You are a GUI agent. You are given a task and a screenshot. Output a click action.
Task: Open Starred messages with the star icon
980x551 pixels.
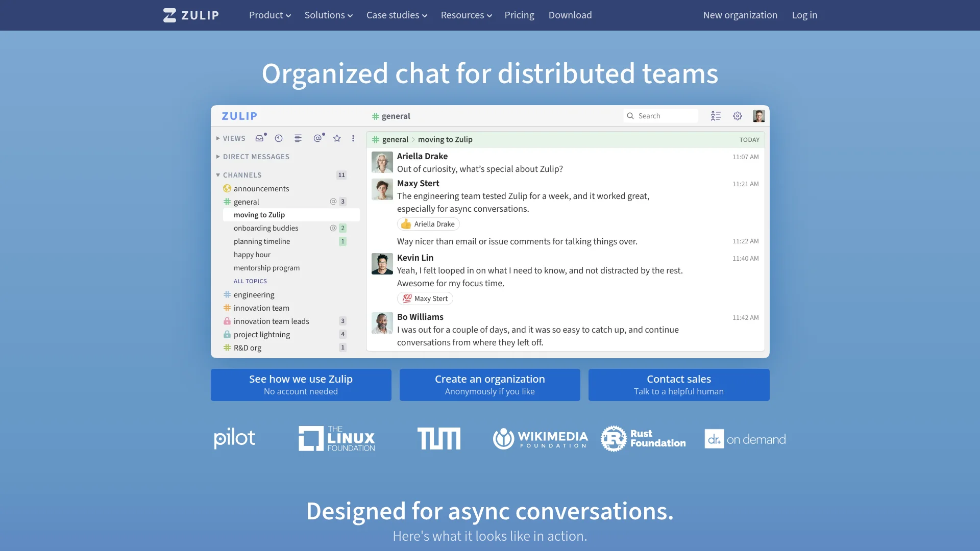click(336, 138)
